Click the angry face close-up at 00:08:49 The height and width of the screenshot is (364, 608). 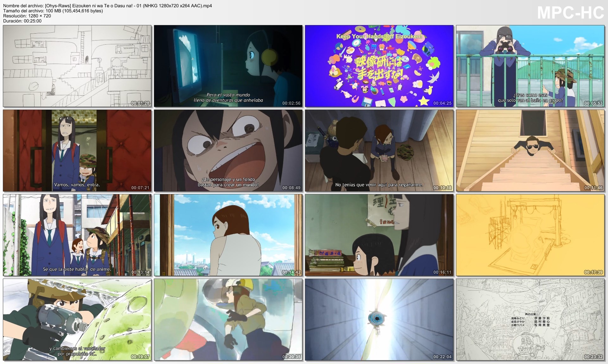click(228, 150)
